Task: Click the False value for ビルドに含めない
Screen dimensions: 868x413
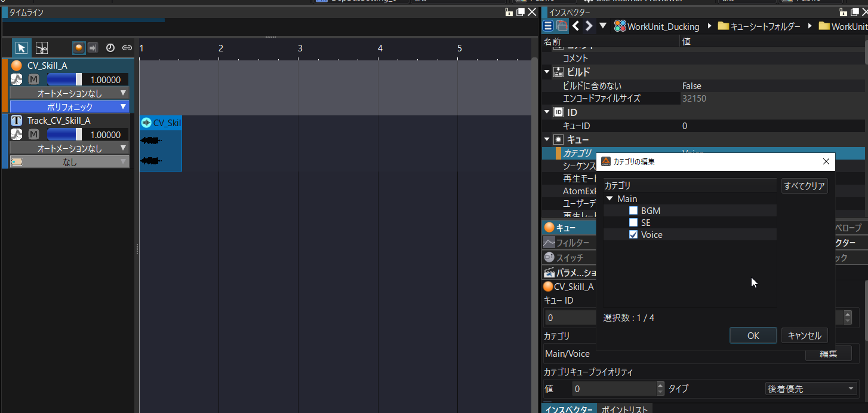Action: 692,85
